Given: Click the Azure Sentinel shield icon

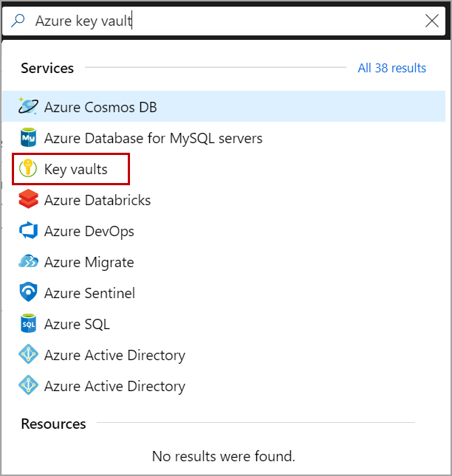Looking at the screenshot, I should pos(29,293).
